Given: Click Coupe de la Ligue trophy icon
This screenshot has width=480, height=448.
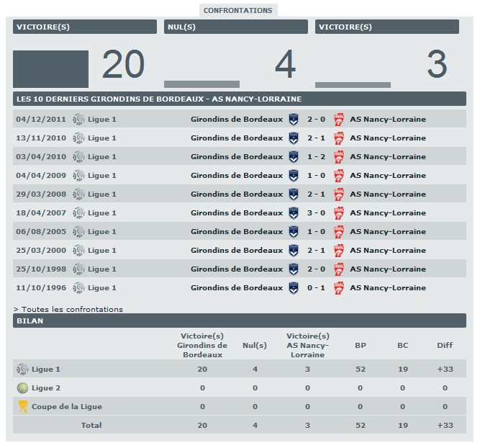Looking at the screenshot, I should tap(23, 407).
